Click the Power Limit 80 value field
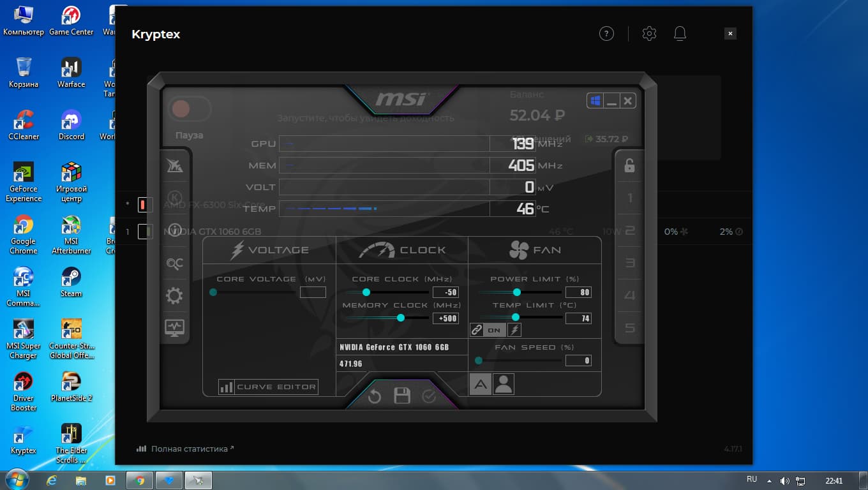868x490 pixels. pos(578,292)
